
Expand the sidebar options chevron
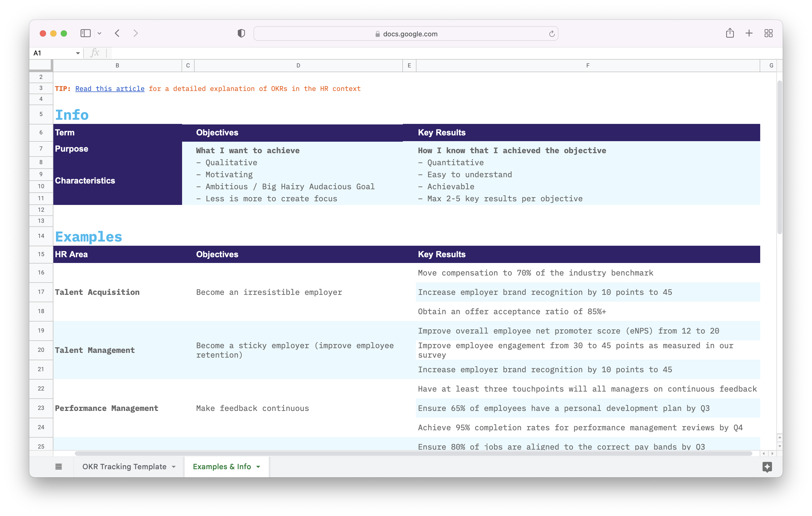99,33
